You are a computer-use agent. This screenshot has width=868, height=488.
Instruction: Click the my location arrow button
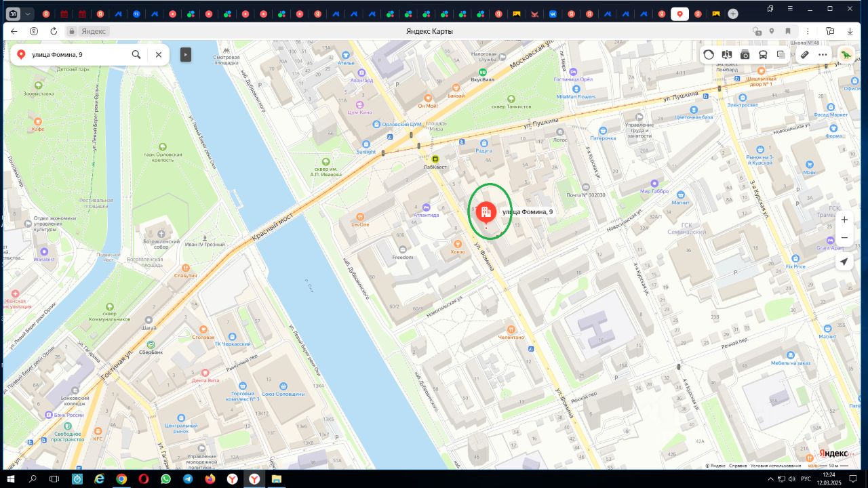[x=844, y=262]
